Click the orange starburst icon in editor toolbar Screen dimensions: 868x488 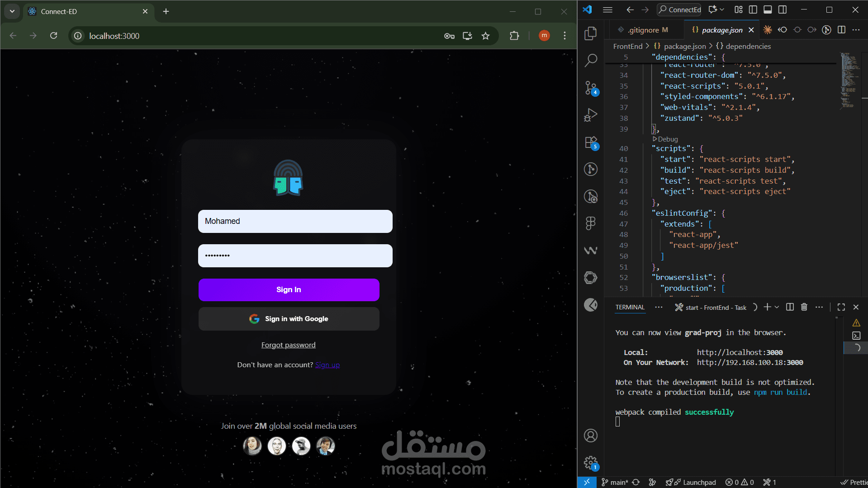click(768, 30)
